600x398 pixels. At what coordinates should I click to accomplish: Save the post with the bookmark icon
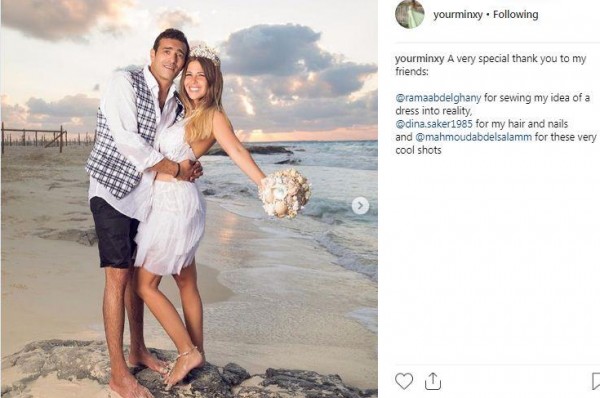tap(596, 381)
